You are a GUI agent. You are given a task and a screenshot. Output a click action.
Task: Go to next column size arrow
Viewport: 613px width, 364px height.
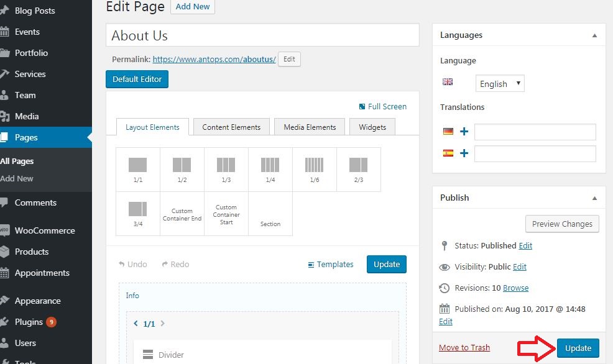tap(163, 324)
